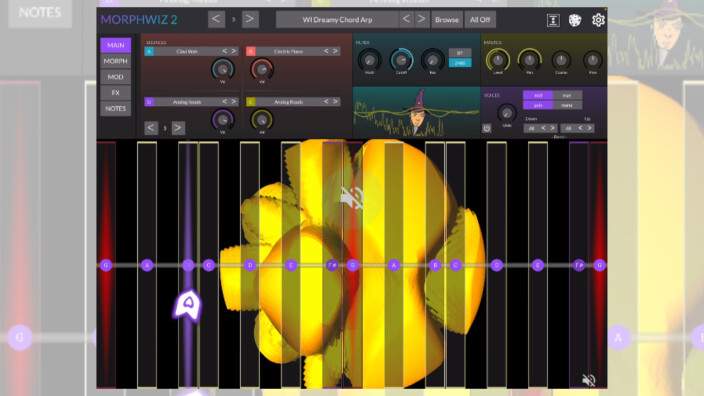The image size is (704, 396).
Task: Choose previous waveform for source D
Action: click(224, 102)
